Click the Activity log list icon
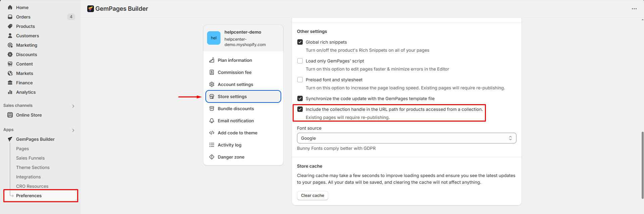This screenshot has height=214, width=644. pos(212,145)
